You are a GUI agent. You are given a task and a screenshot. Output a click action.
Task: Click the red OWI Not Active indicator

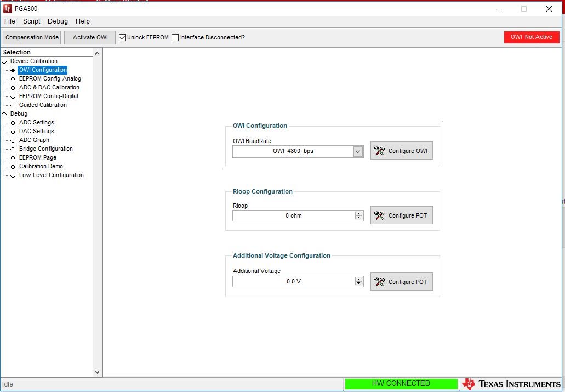[x=532, y=37]
